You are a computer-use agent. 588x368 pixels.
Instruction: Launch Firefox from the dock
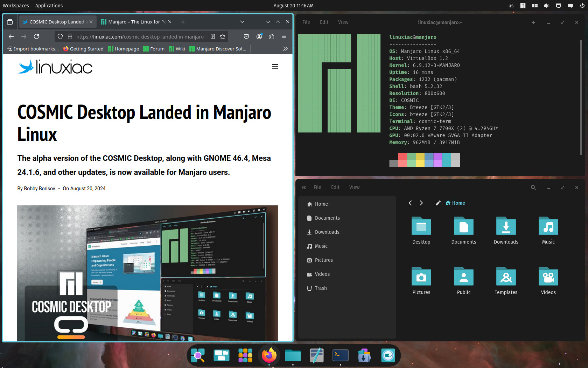pyautogui.click(x=269, y=355)
